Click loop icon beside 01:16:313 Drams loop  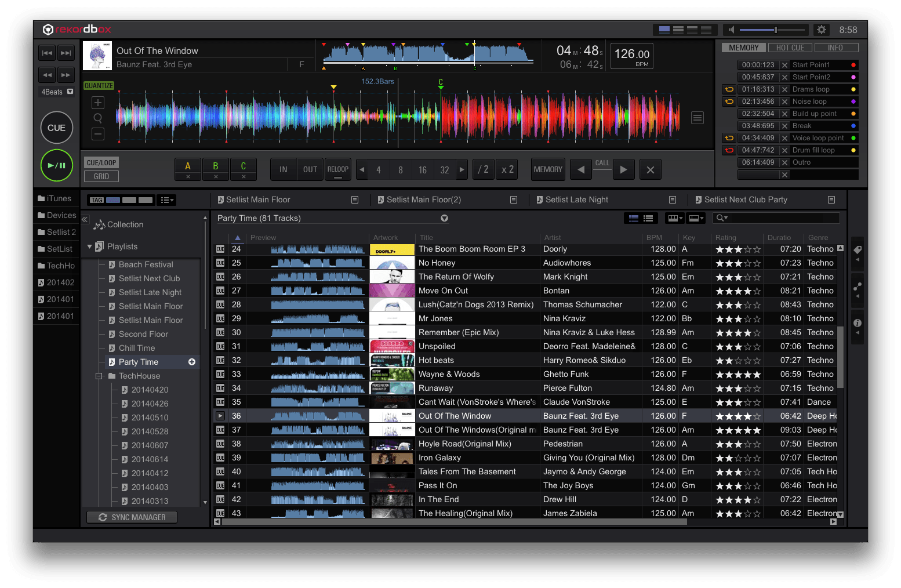pyautogui.click(x=729, y=89)
